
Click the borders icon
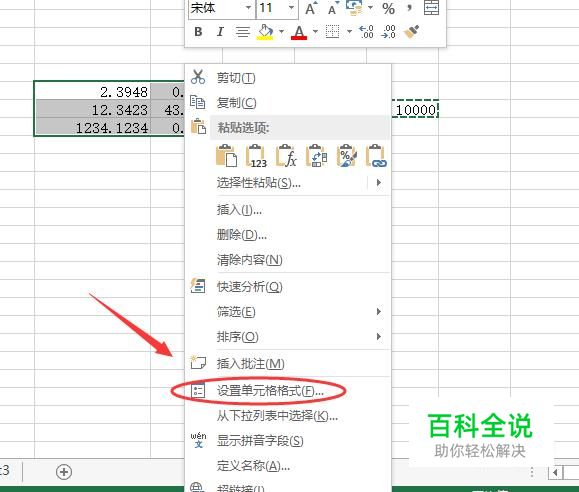pyautogui.click(x=332, y=32)
